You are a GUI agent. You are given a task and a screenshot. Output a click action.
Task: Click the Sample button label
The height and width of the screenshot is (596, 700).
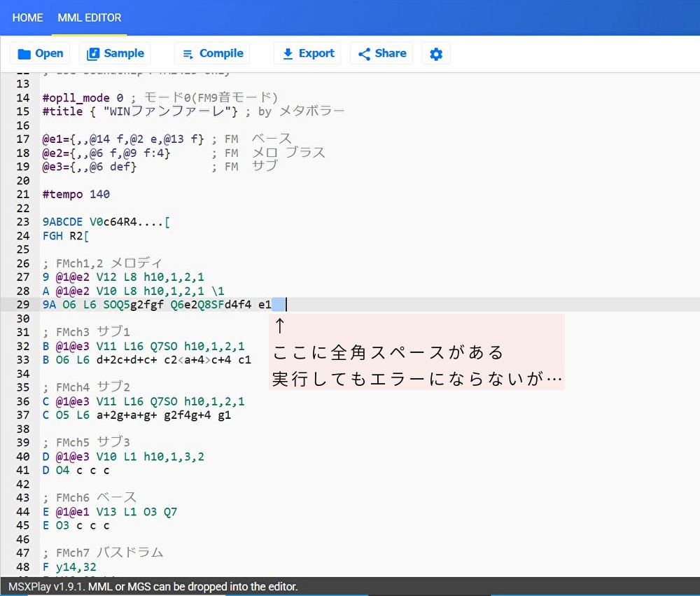[124, 53]
